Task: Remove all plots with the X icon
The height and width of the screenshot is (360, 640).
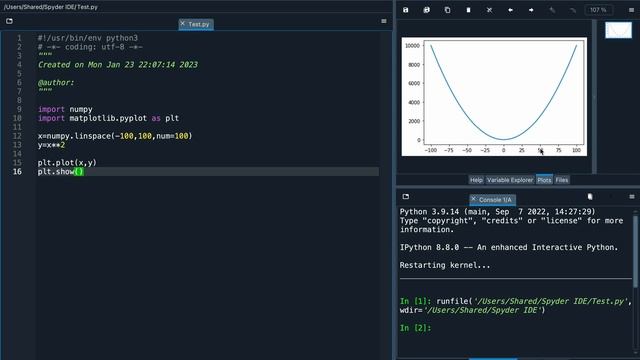Action: (489, 10)
